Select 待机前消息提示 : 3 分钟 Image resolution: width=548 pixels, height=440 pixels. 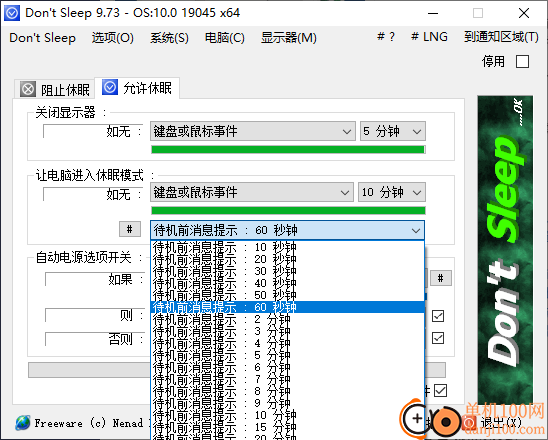pos(287,331)
